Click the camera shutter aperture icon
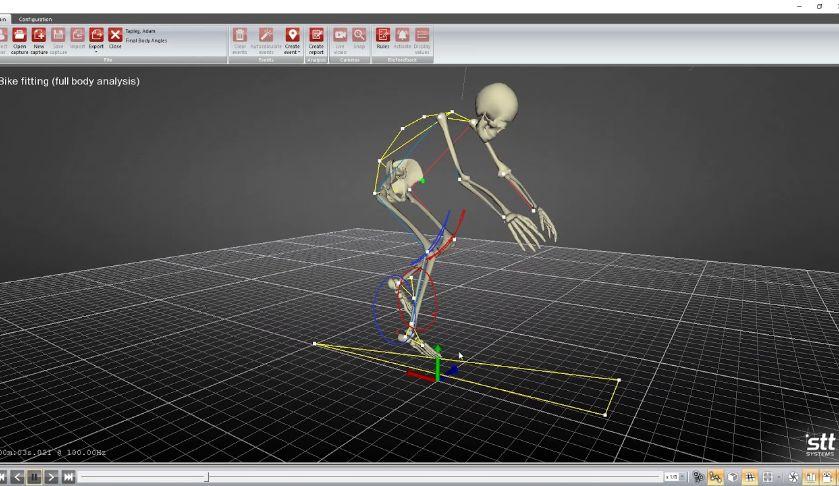The width and height of the screenshot is (839, 486). (x=794, y=476)
